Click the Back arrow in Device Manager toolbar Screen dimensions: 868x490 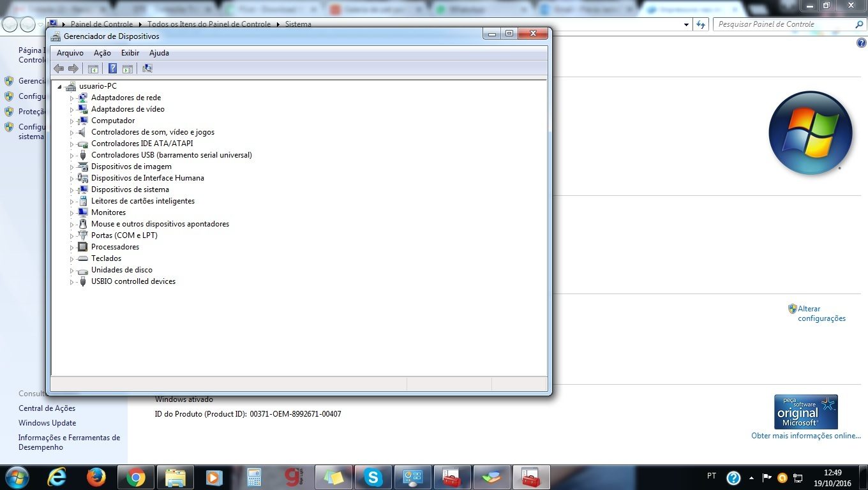pyautogui.click(x=59, y=68)
